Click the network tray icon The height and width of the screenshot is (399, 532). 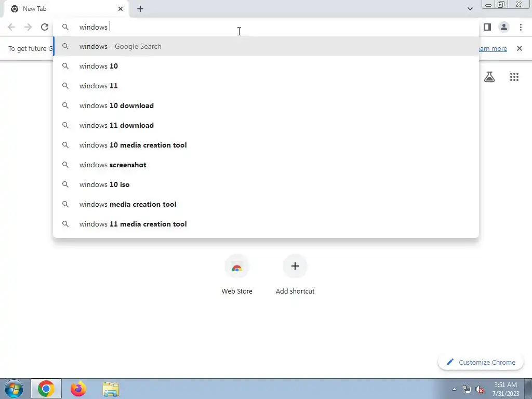[x=467, y=389]
